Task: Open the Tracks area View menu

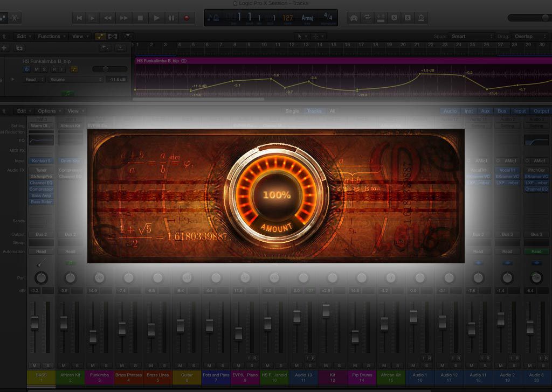Action: click(x=80, y=36)
